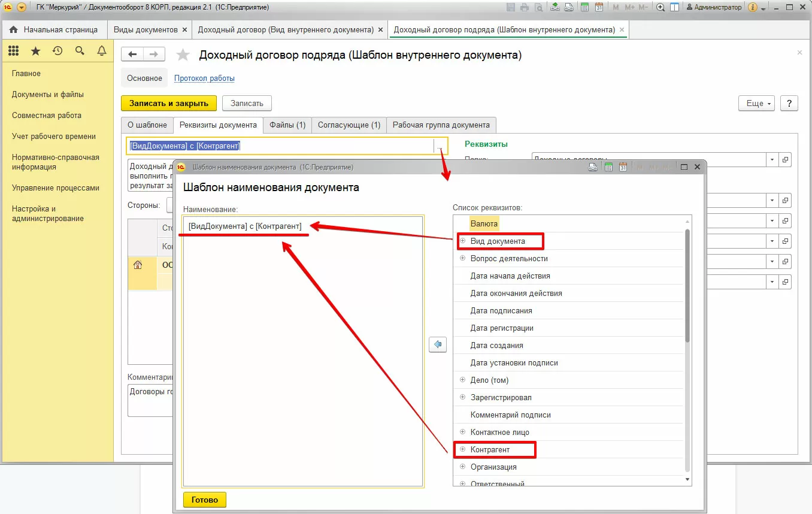The height and width of the screenshot is (514, 812).
Task: Open the 1C main menu round arrow
Action: 22,7
